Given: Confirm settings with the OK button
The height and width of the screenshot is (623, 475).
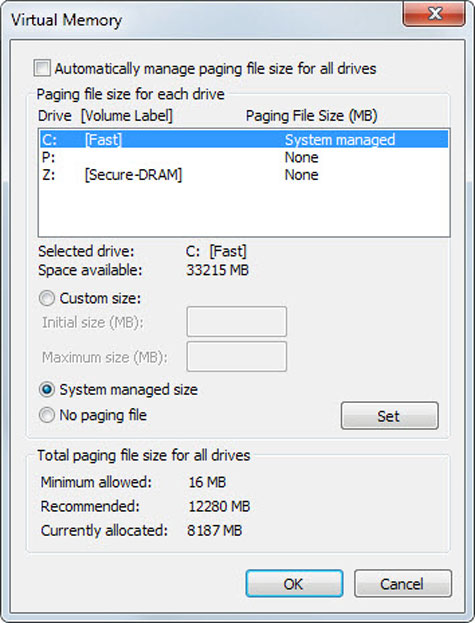Looking at the screenshot, I should click(x=294, y=584).
